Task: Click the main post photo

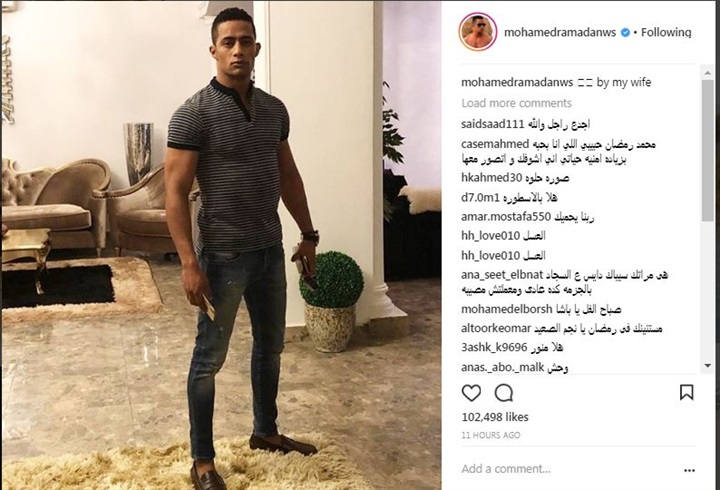Action: [221, 245]
